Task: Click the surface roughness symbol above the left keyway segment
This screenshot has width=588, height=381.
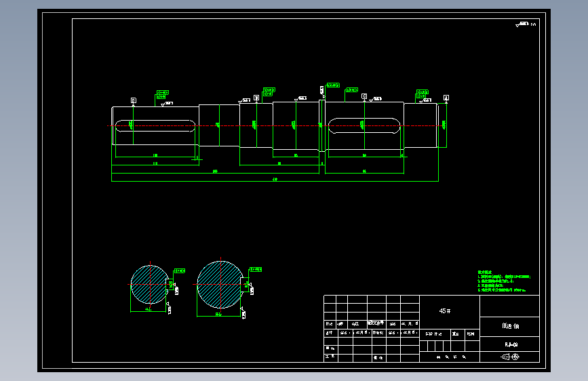Action: 167,104
